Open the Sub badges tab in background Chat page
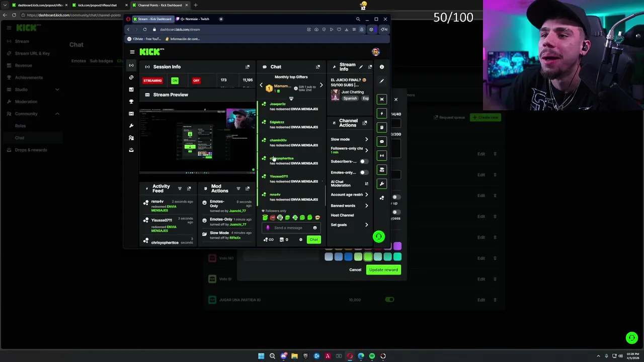 point(101,61)
